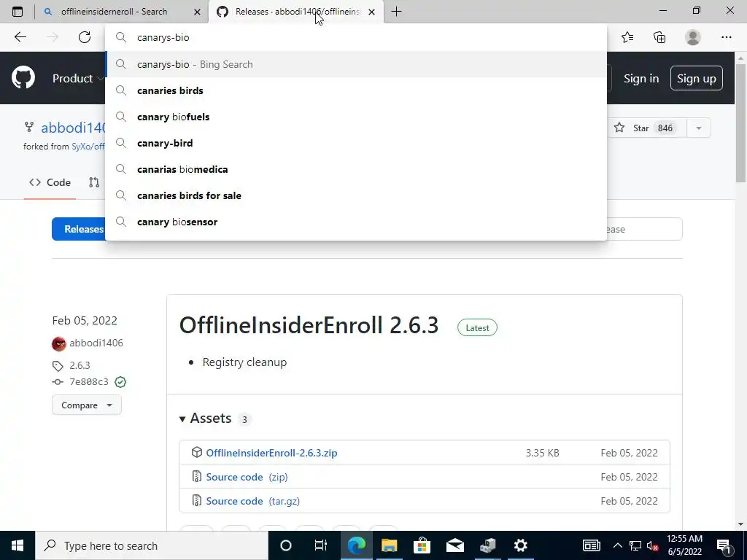Viewport: 747px width, 560px height.
Task: Open the abbodi1406 repository owner link
Action: 72,128
